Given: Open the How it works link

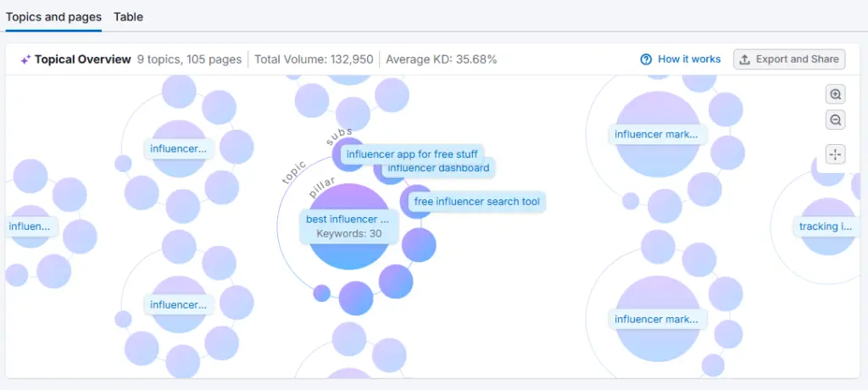Looking at the screenshot, I should [688, 59].
